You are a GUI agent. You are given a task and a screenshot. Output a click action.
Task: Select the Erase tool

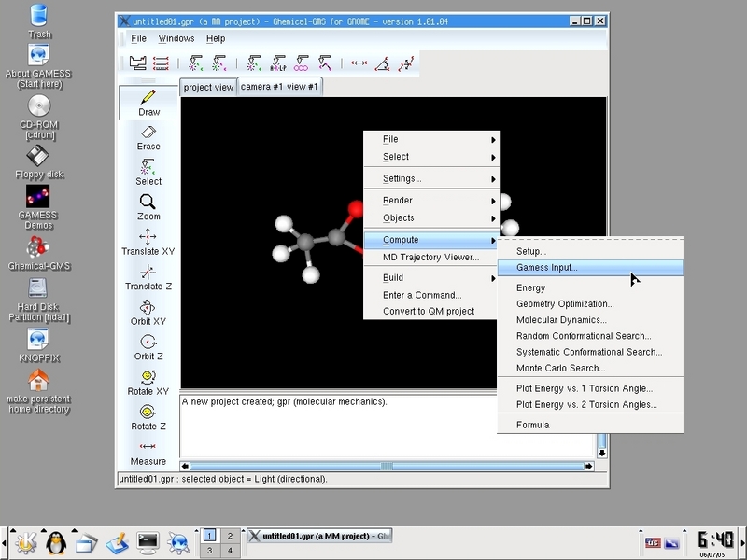click(x=148, y=136)
